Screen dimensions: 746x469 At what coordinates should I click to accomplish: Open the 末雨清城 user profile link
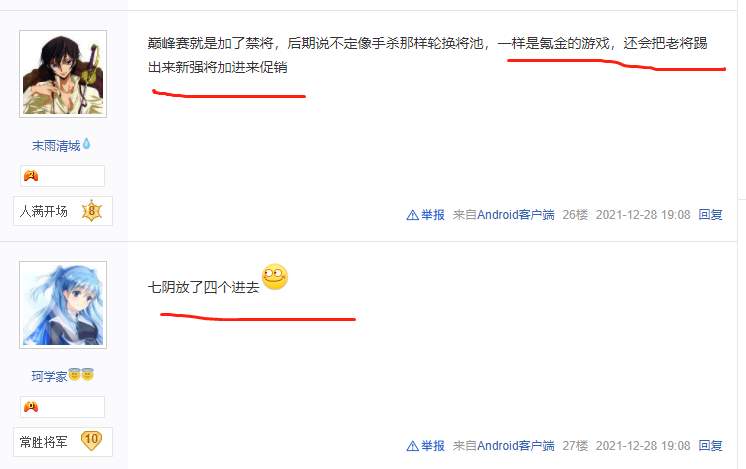click(x=56, y=146)
